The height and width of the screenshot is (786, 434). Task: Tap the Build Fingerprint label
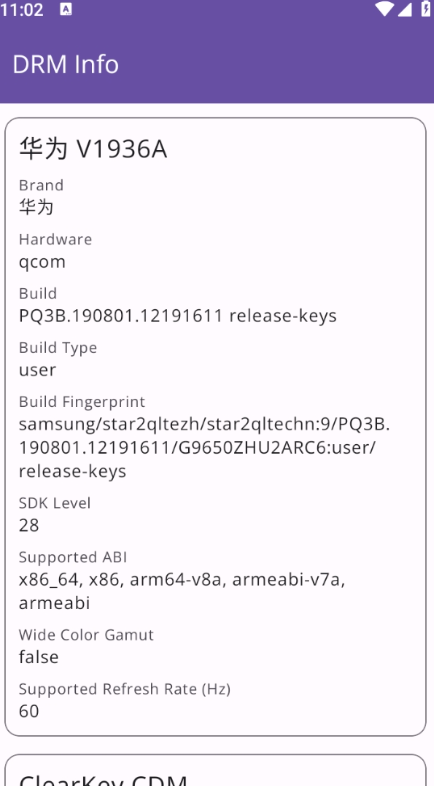pos(82,402)
